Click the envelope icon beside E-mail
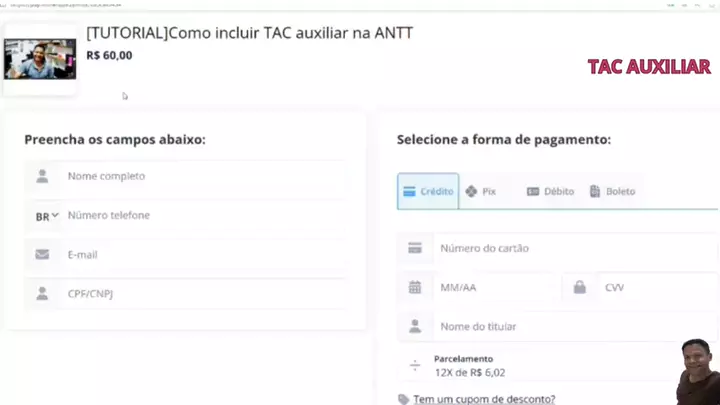Image resolution: width=720 pixels, height=405 pixels. 42,255
